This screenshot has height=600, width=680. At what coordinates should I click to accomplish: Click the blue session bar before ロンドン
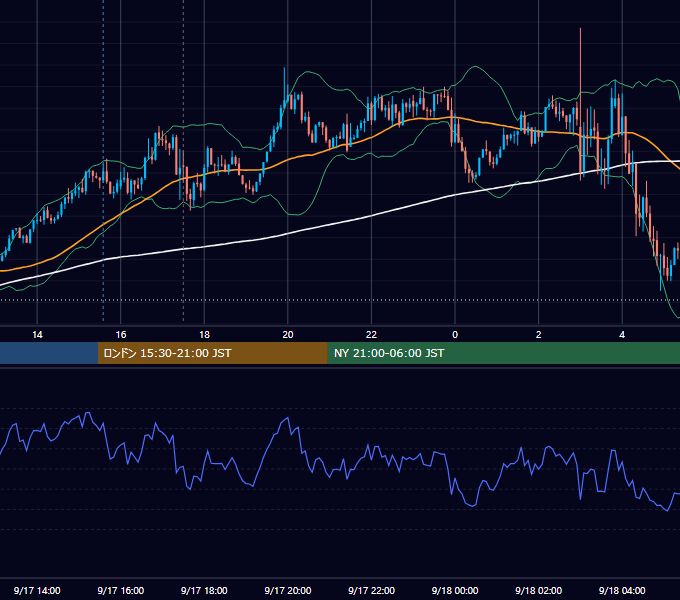[49, 353]
